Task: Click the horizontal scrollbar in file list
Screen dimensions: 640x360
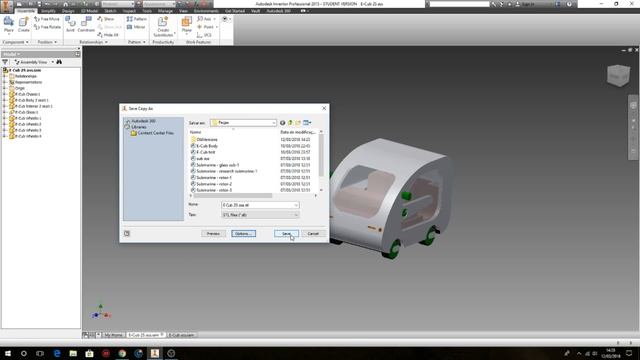Action: pyautogui.click(x=233, y=196)
